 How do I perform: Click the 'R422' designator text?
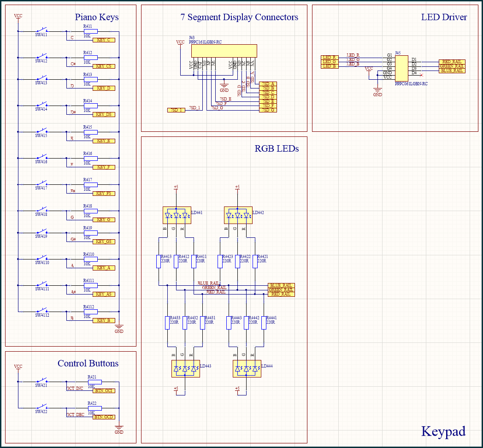92,403
